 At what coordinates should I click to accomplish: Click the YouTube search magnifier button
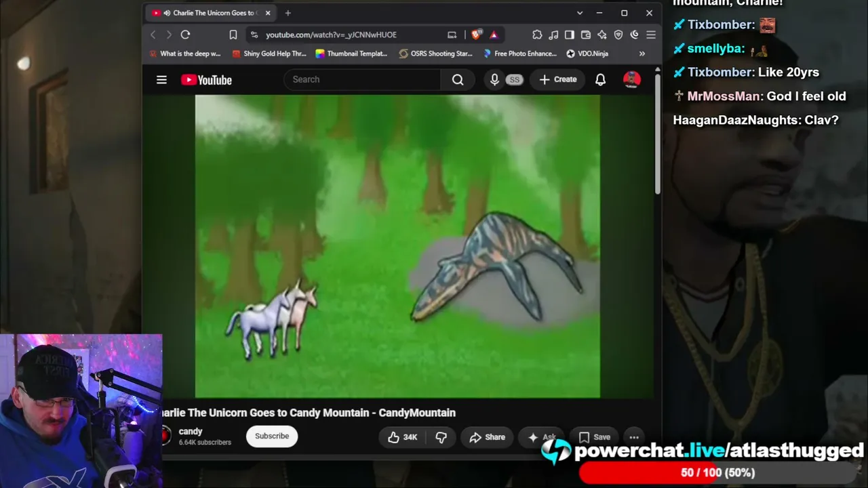click(x=458, y=79)
